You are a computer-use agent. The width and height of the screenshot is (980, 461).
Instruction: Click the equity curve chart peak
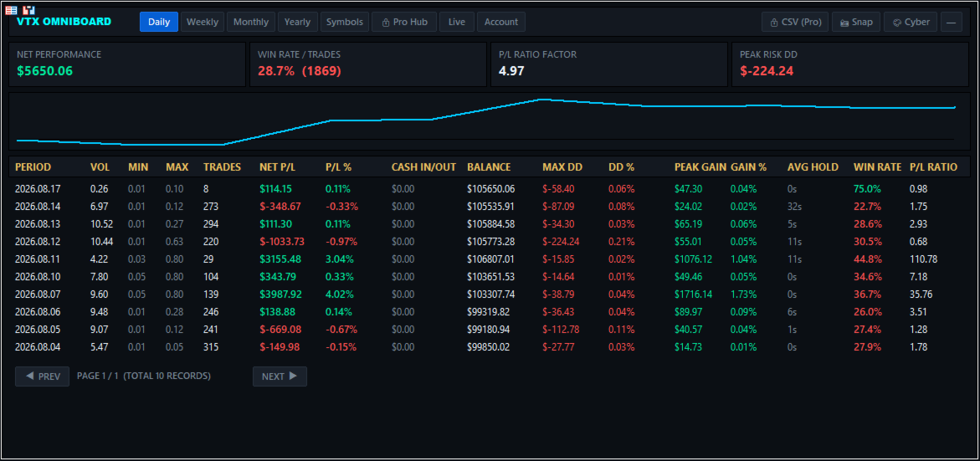coord(541,100)
